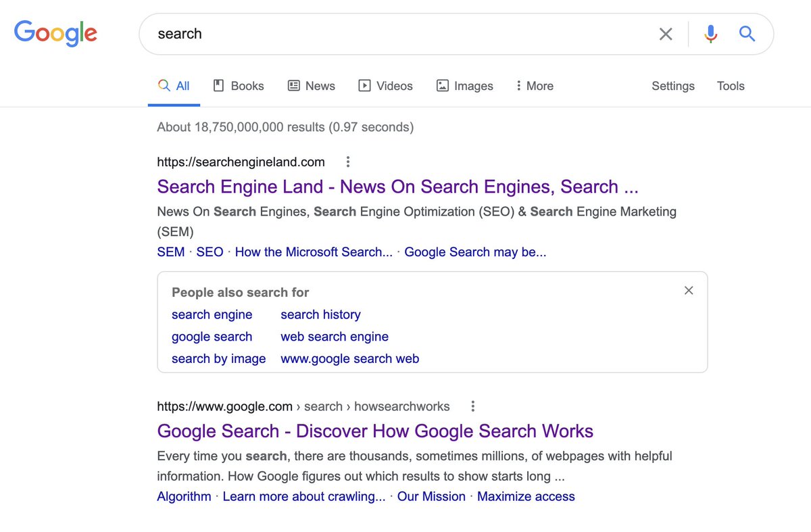This screenshot has width=811, height=532.
Task: Click the https://searchengineland.com URL text
Action: coord(241,162)
